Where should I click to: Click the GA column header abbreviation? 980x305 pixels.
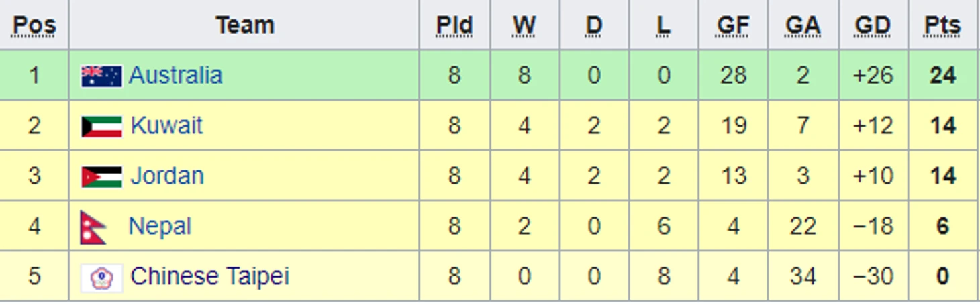(803, 25)
